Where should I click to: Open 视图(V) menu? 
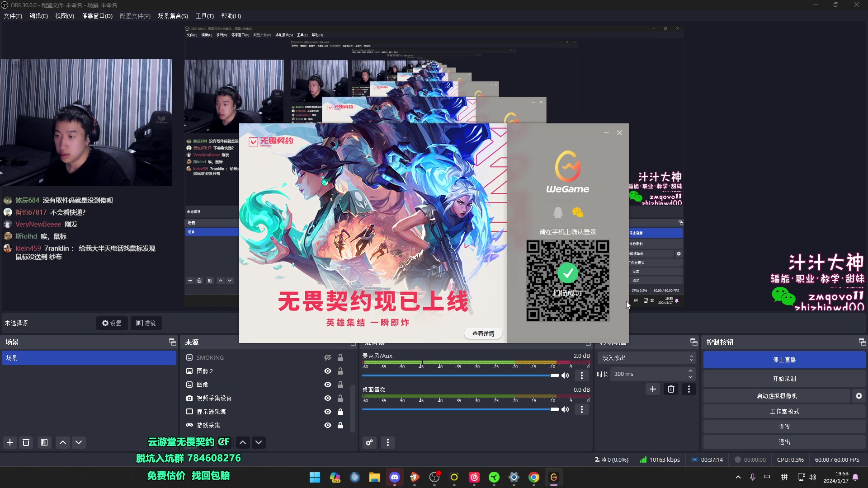[65, 16]
